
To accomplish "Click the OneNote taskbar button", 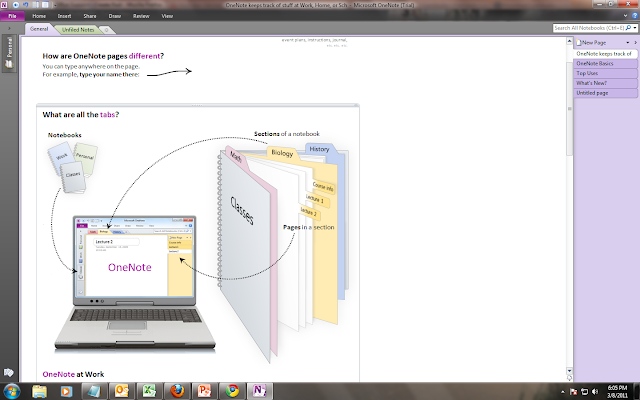I will 260,391.
